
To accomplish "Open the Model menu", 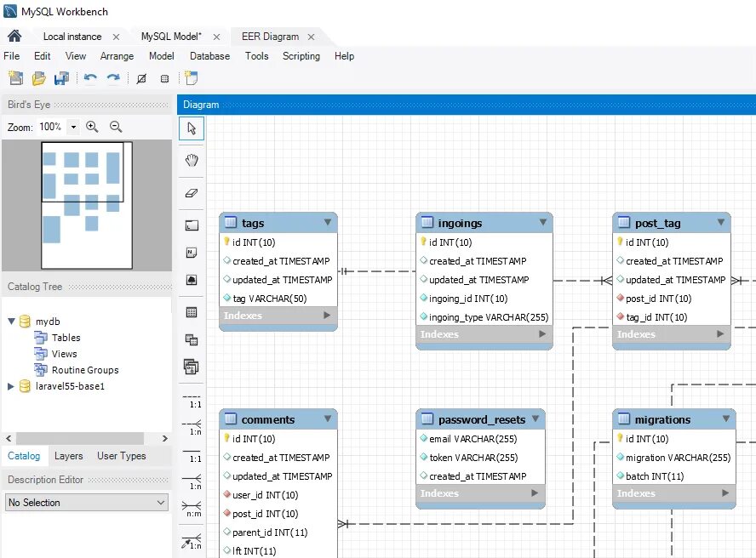I will [x=162, y=56].
